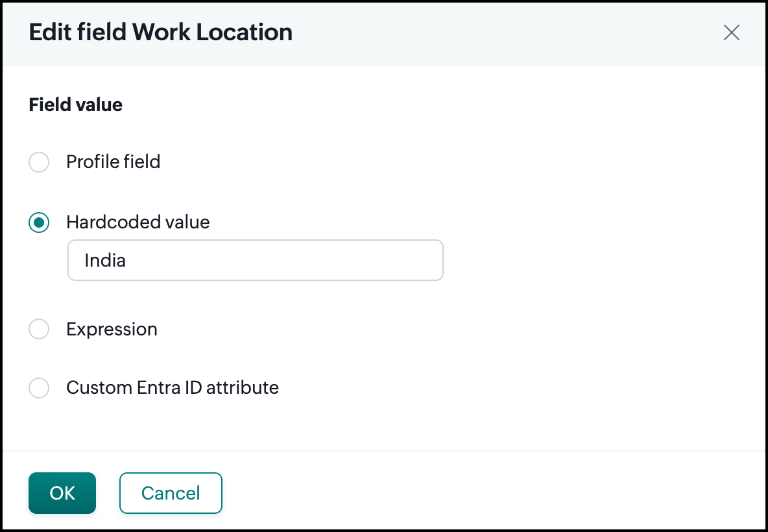The width and height of the screenshot is (768, 532).
Task: Close the Edit field dialog with X
Action: [731, 33]
